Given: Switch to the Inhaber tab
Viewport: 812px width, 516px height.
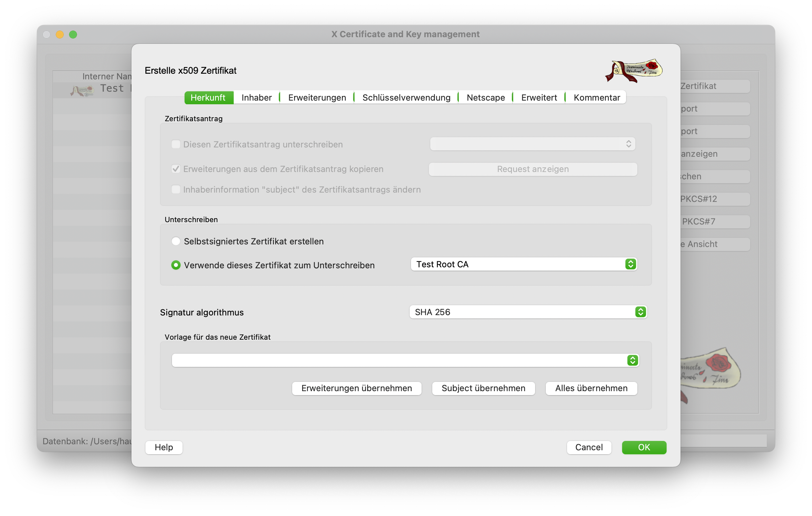Looking at the screenshot, I should point(256,98).
